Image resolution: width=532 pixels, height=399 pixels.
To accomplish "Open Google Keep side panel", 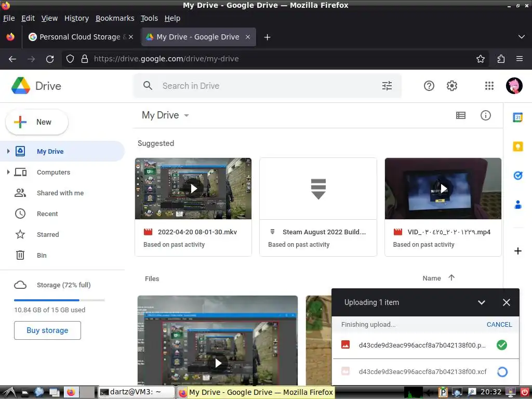I will point(517,147).
